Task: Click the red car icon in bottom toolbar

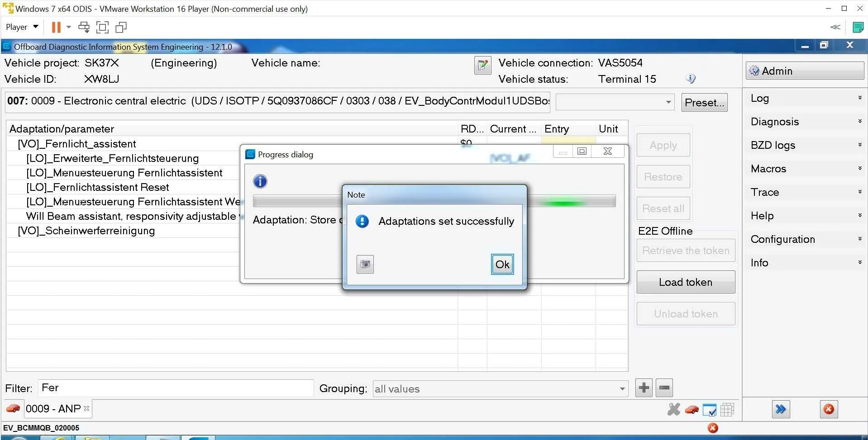Action: coord(692,410)
